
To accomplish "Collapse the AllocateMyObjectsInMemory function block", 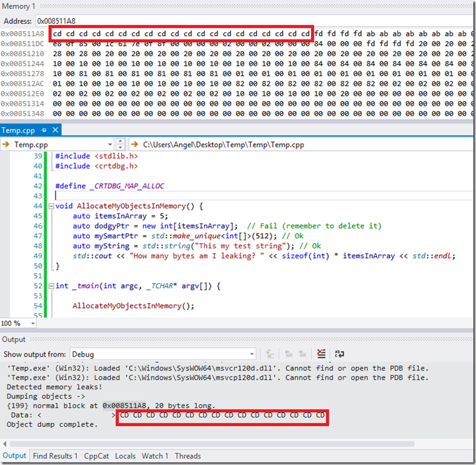I will (x=50, y=206).
